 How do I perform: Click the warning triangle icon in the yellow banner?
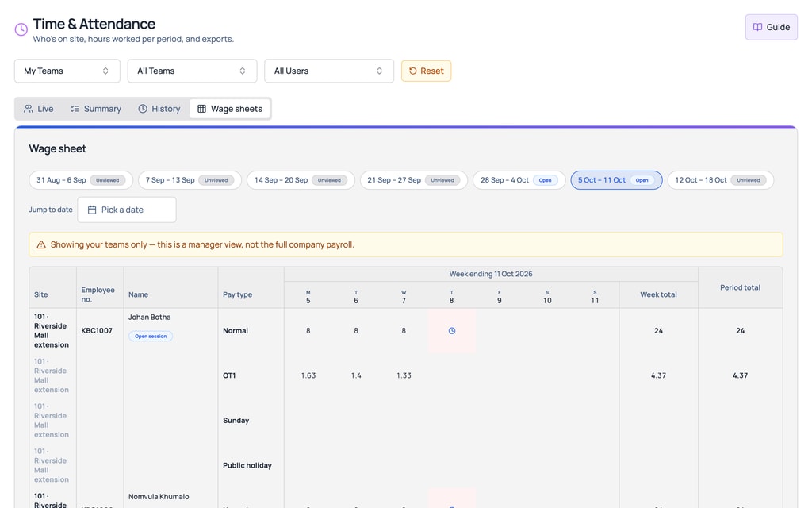[x=41, y=244]
